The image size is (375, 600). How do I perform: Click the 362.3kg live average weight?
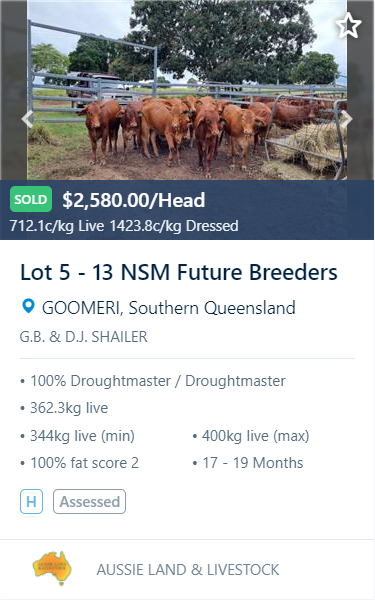[69, 408]
